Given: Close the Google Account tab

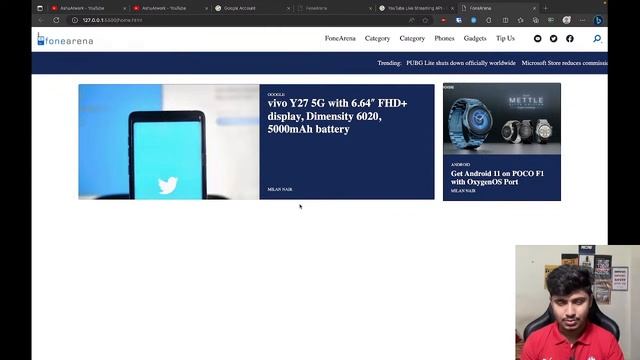Looking at the screenshot, I should (288, 8).
